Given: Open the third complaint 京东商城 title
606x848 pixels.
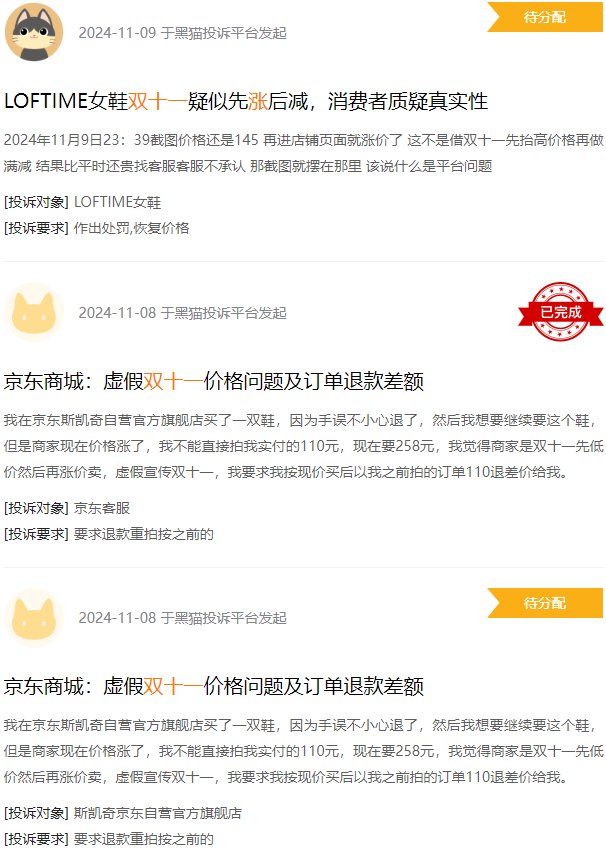Looking at the screenshot, I should [x=214, y=686].
